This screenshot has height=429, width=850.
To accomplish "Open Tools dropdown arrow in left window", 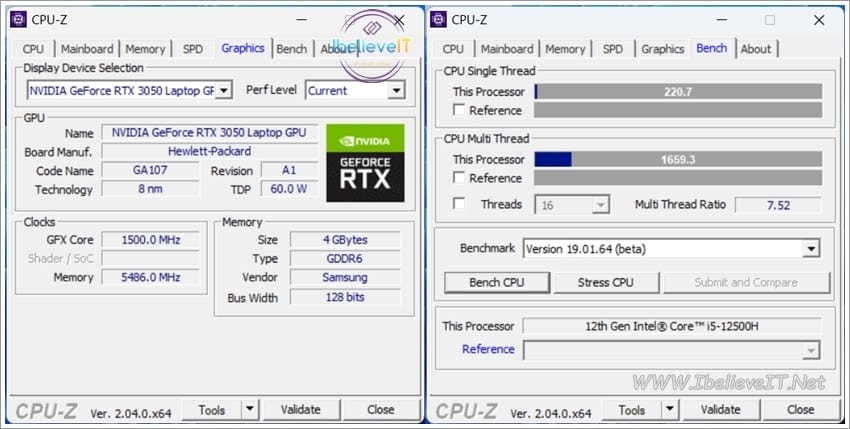I will [x=250, y=409].
